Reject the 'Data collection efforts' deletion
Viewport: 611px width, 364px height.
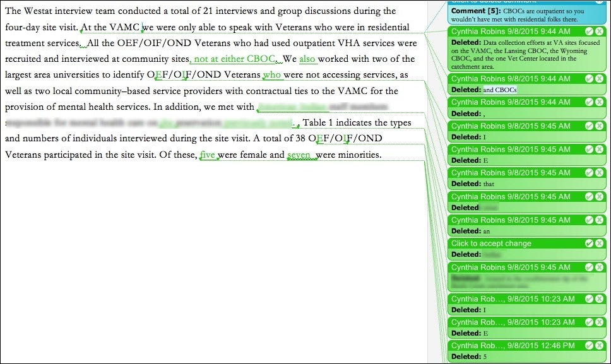(x=598, y=31)
